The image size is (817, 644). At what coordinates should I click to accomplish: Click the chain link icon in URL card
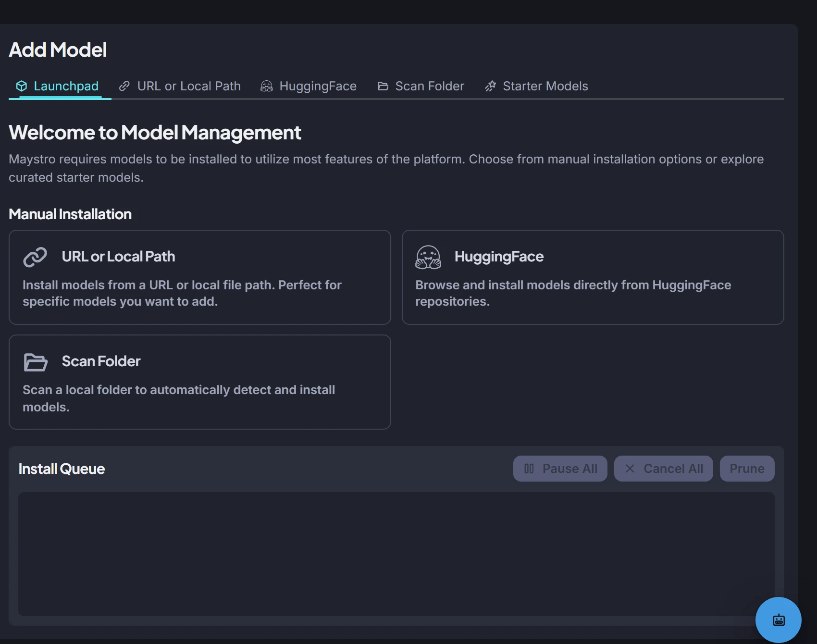(35, 257)
